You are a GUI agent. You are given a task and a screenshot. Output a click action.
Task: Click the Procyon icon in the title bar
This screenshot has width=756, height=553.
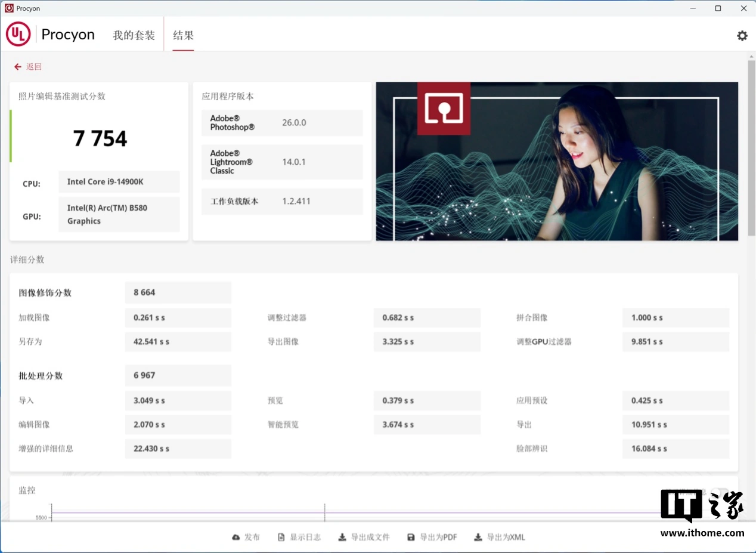click(x=9, y=8)
